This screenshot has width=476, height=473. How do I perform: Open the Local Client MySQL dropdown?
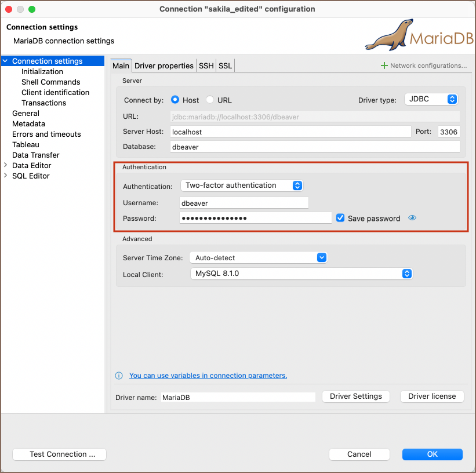(x=301, y=273)
